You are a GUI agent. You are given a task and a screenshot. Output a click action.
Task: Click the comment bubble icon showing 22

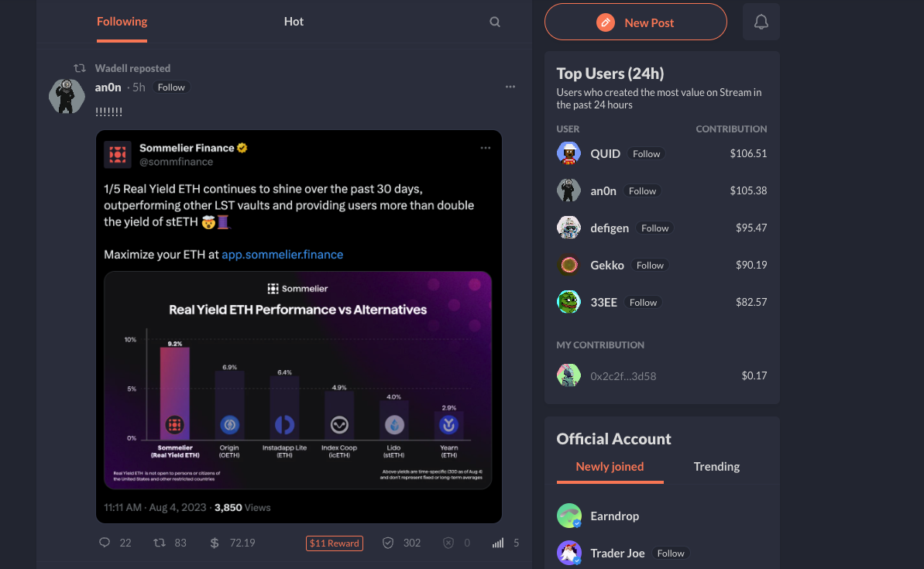(x=105, y=543)
